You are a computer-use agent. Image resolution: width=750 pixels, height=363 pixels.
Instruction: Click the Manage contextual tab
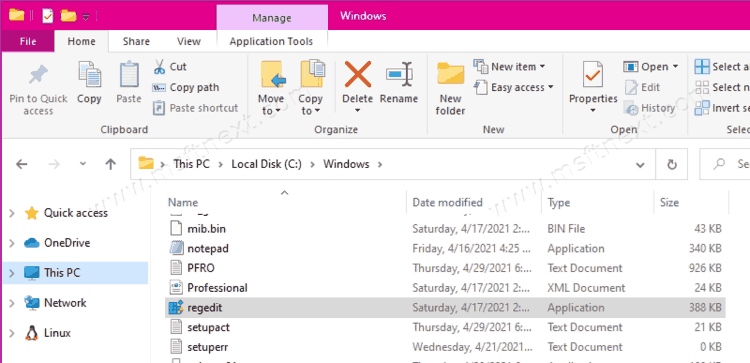pyautogui.click(x=272, y=18)
